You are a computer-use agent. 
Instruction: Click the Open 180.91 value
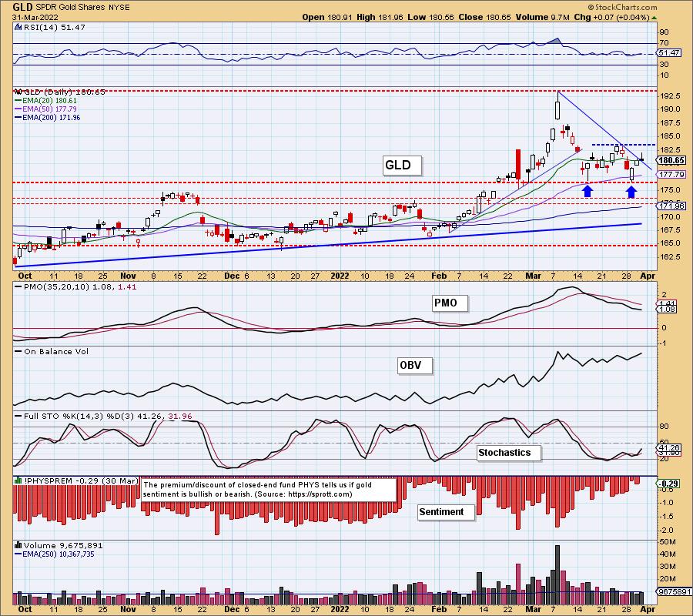click(x=327, y=17)
